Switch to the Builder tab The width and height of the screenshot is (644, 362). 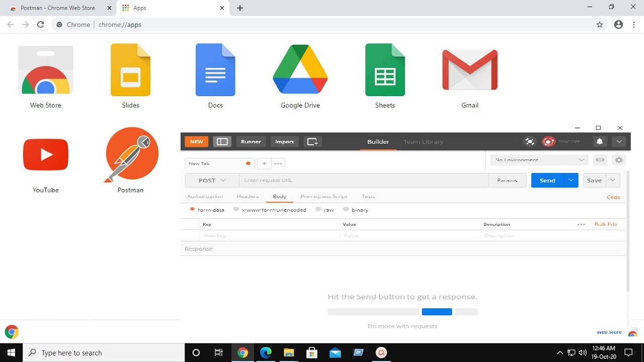(378, 142)
